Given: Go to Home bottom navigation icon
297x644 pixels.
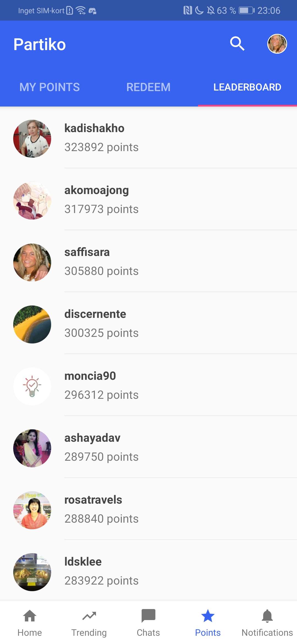Looking at the screenshot, I should (30, 616).
